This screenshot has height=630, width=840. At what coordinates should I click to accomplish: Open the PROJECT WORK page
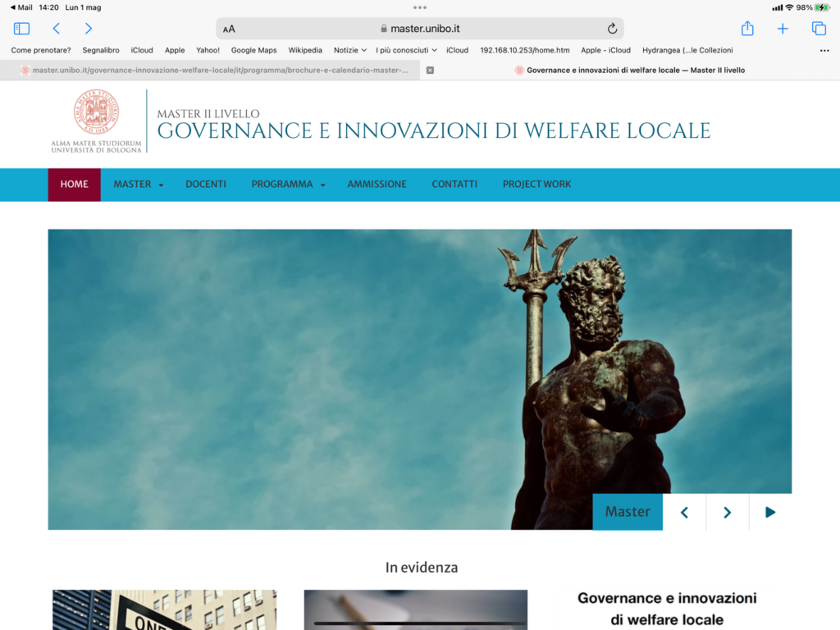[x=536, y=185]
